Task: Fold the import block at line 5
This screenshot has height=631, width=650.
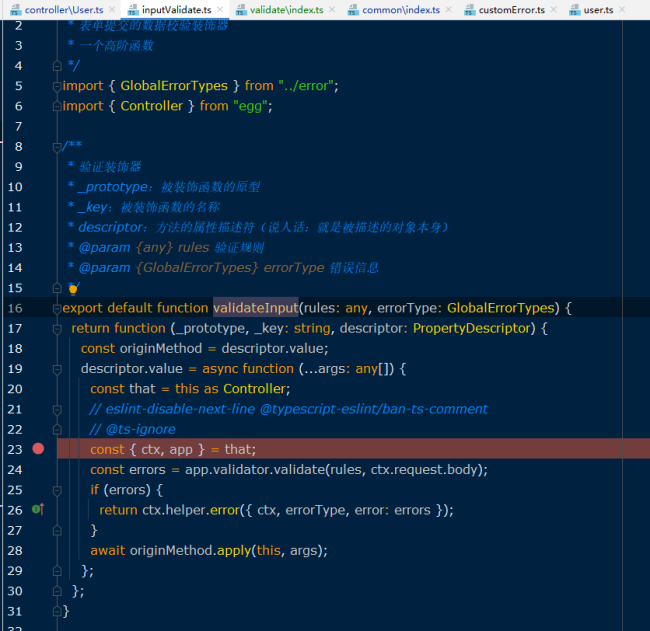Action: pos(57,86)
